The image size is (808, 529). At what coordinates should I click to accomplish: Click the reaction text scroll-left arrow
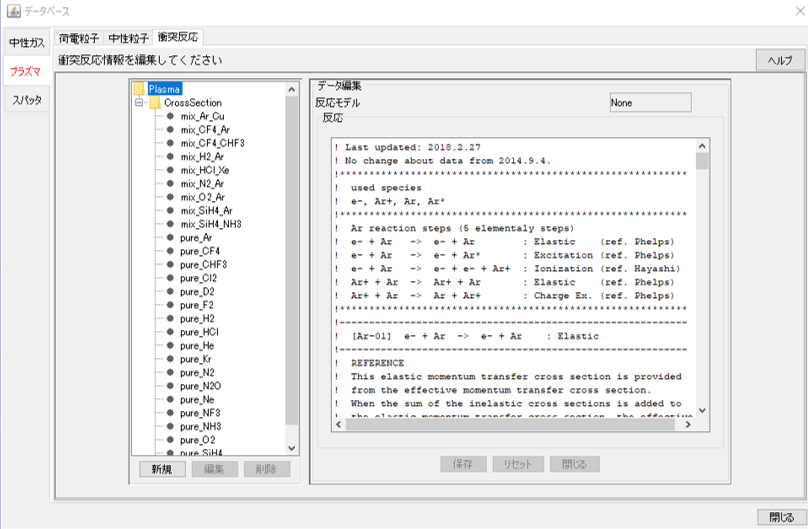(339, 424)
